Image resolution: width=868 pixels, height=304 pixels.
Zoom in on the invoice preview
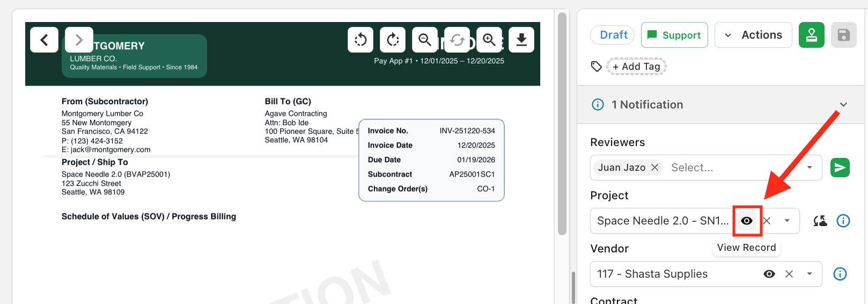pyautogui.click(x=489, y=40)
